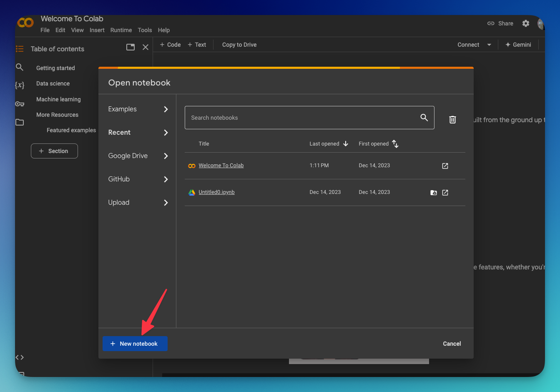Open the Connect dropdown arrow
This screenshot has height=392, width=560.
coord(489,45)
